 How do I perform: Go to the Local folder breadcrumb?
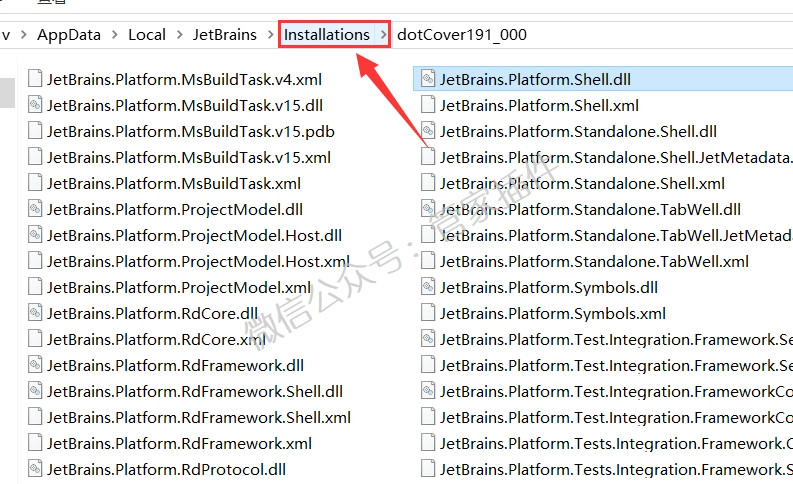tap(147, 34)
